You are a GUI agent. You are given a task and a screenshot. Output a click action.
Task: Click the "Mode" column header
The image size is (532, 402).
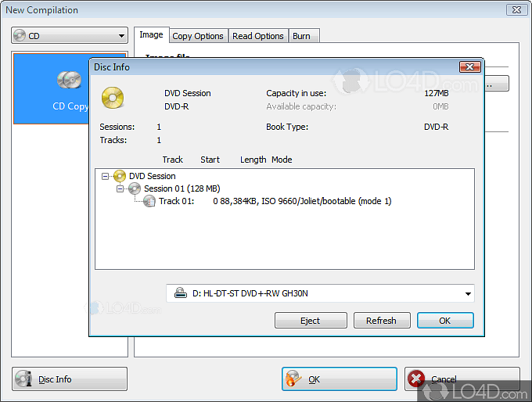[282, 160]
